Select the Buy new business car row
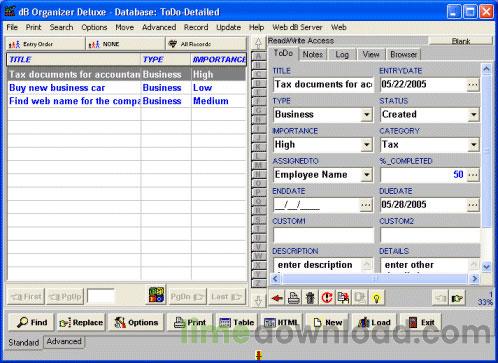This screenshot has height=363, width=498. click(x=126, y=88)
